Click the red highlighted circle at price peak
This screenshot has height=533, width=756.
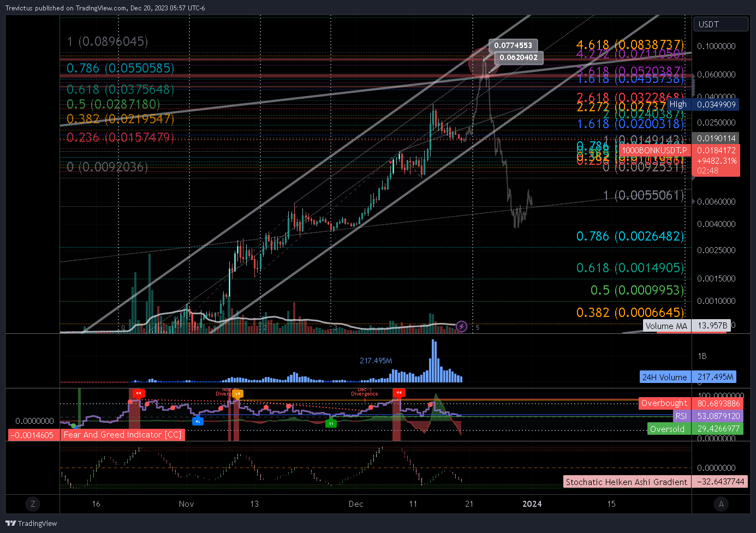coord(484,63)
